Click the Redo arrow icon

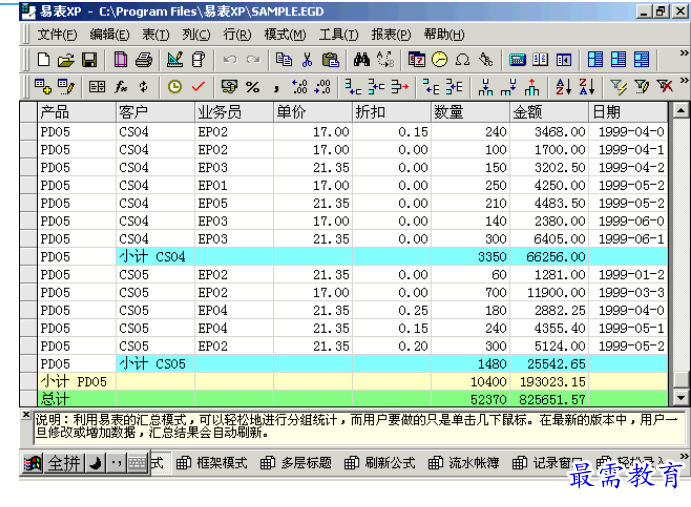[x=253, y=60]
